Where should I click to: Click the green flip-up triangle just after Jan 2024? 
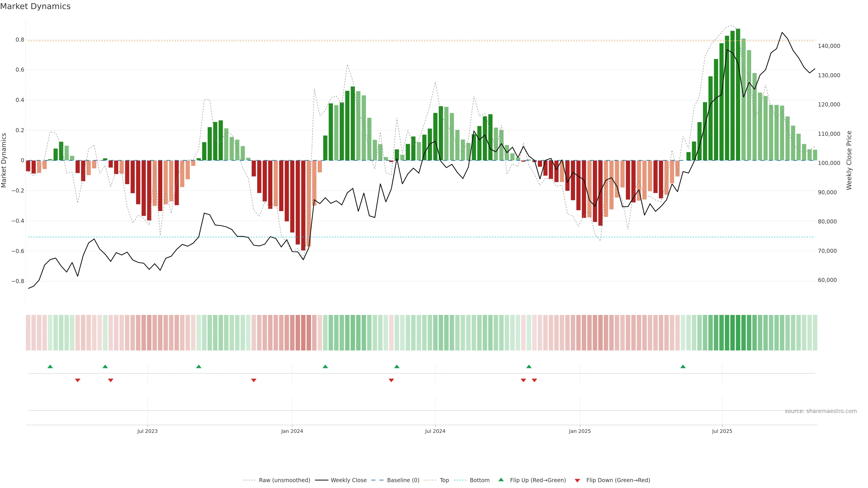tap(325, 366)
